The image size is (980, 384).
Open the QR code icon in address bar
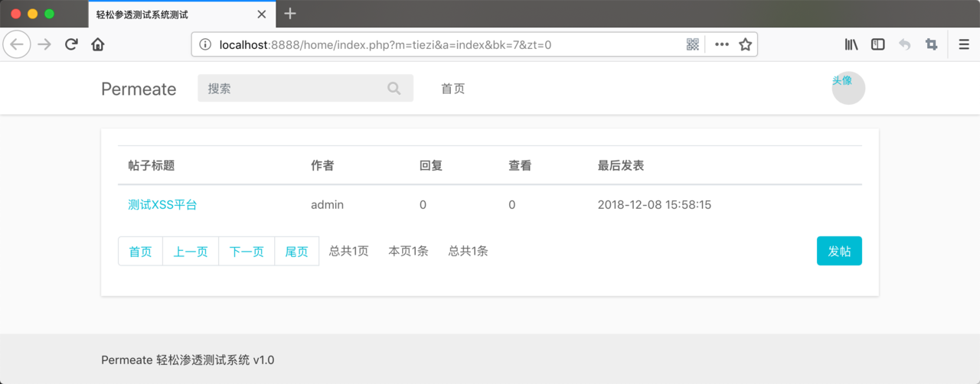click(x=693, y=44)
